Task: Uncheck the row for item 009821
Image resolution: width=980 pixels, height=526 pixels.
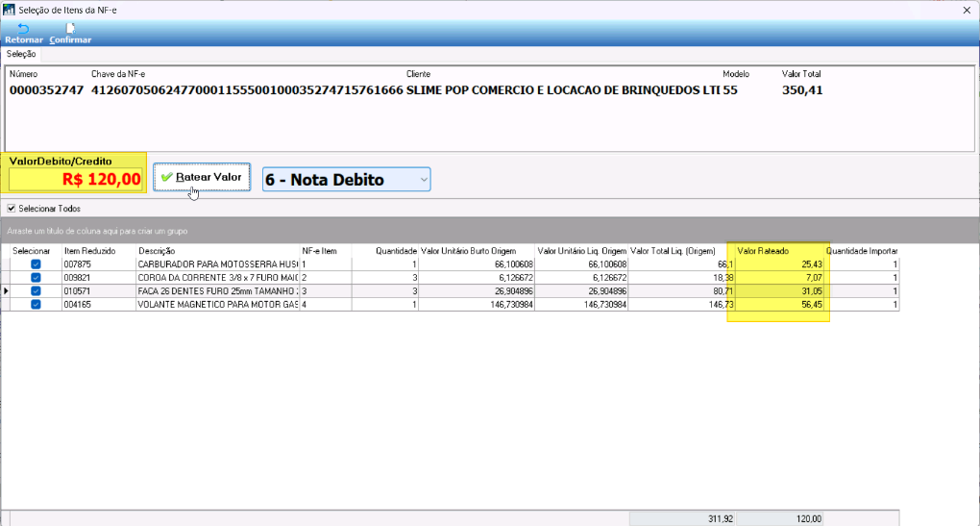Action: [x=36, y=278]
